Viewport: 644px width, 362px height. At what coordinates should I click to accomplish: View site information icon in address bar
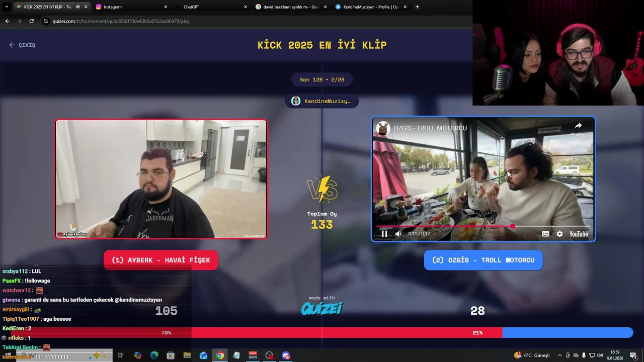tap(46, 21)
